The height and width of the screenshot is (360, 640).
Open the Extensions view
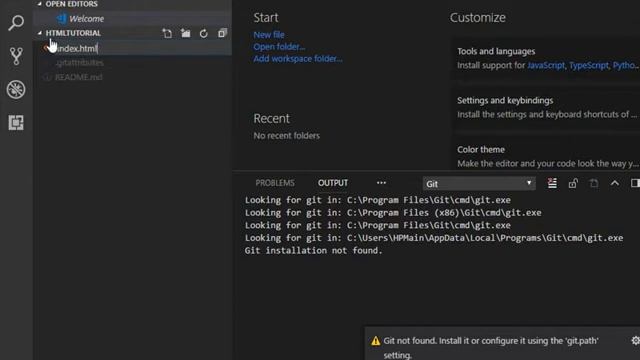click(x=16, y=122)
